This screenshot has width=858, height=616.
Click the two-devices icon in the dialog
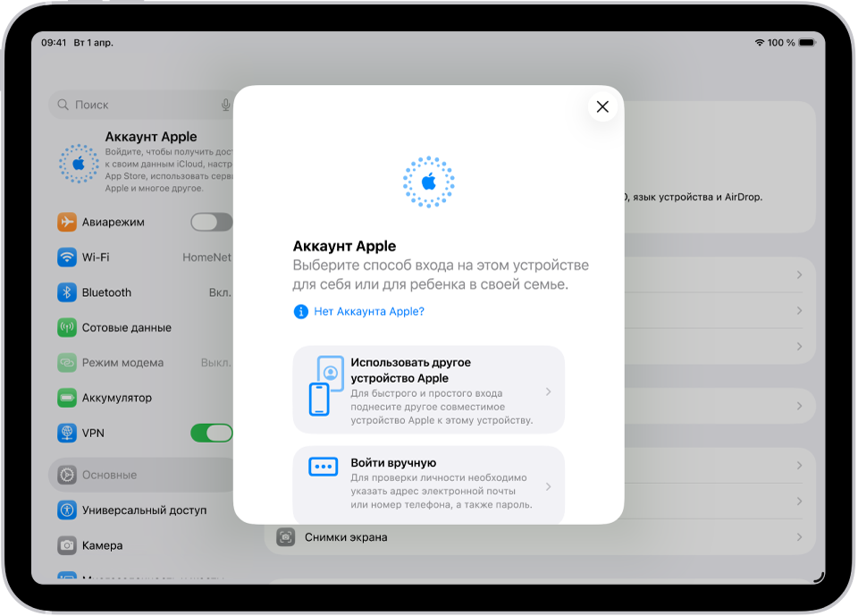[326, 385]
